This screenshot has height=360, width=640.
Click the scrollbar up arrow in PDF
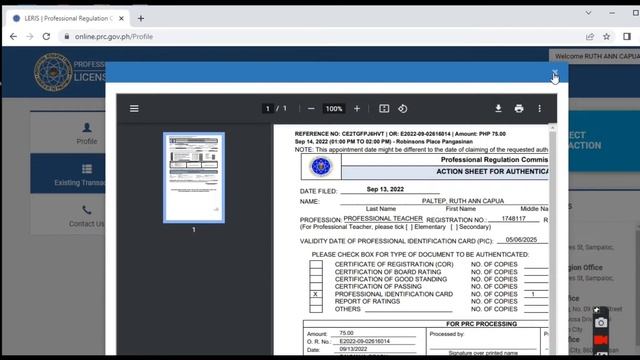click(x=553, y=128)
